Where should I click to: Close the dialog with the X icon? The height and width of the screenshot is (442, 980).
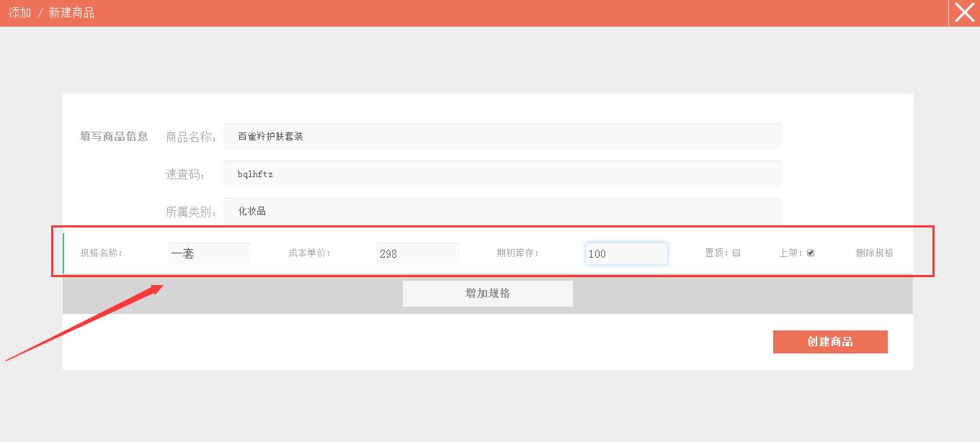coord(964,12)
